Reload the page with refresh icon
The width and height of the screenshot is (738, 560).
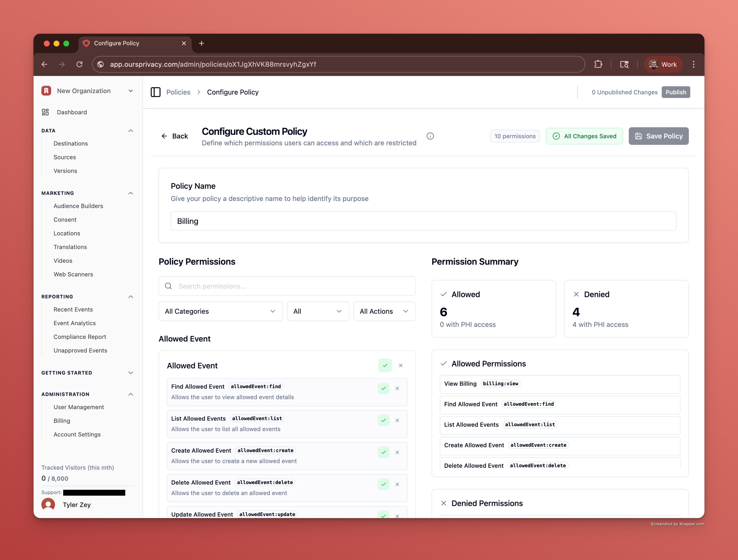click(x=79, y=64)
